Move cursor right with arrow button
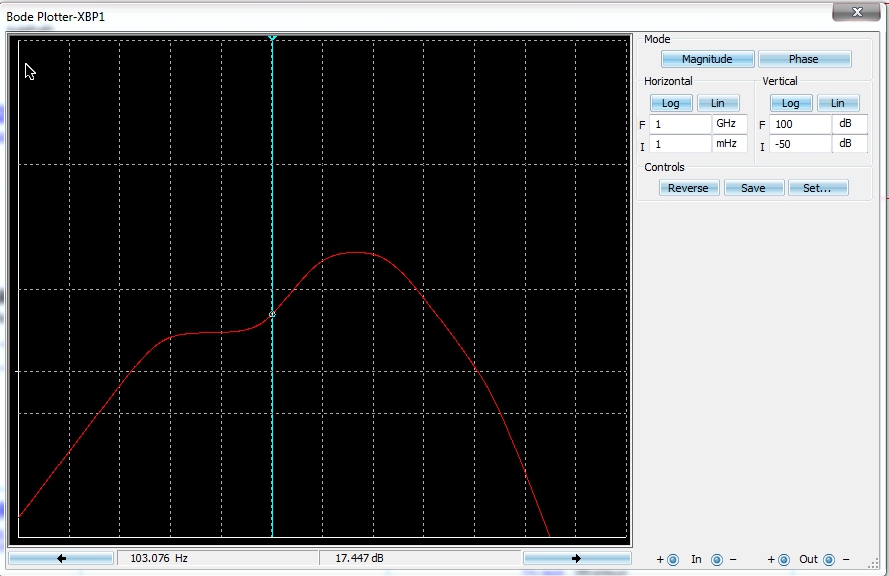Image resolution: width=889 pixels, height=576 pixels. (x=577, y=558)
